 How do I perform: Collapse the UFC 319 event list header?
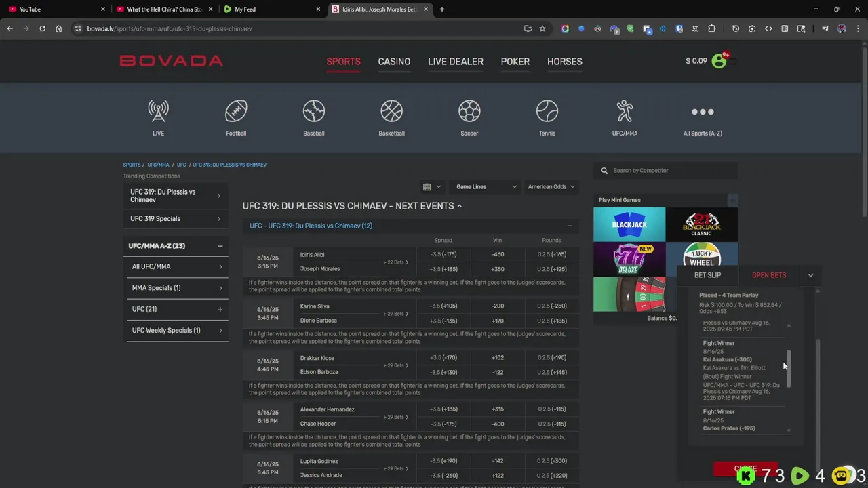[x=569, y=226]
